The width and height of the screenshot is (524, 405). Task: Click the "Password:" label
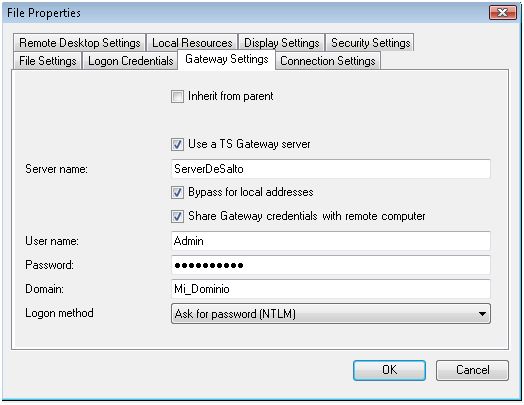[49, 265]
